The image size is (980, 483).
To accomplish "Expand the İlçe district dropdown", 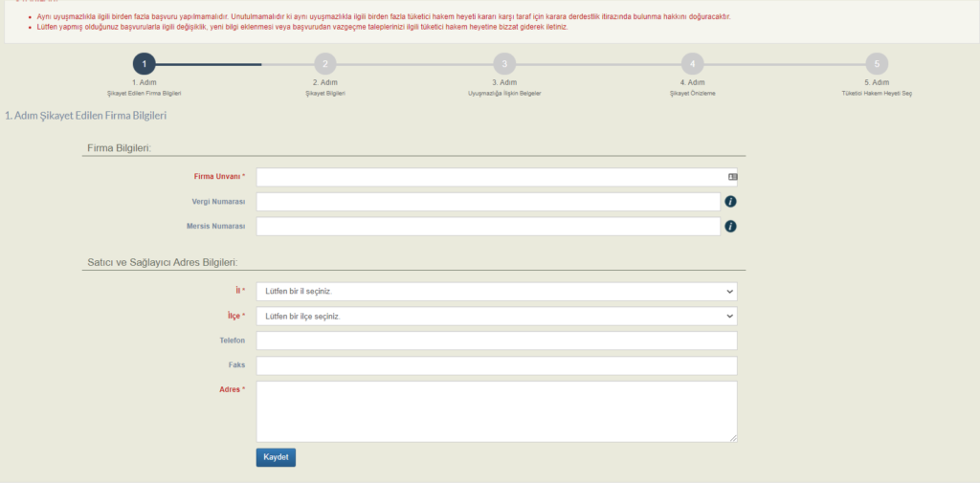I will 496,316.
